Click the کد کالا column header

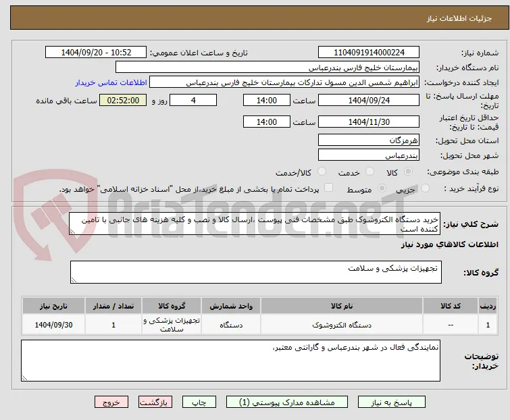point(451,306)
